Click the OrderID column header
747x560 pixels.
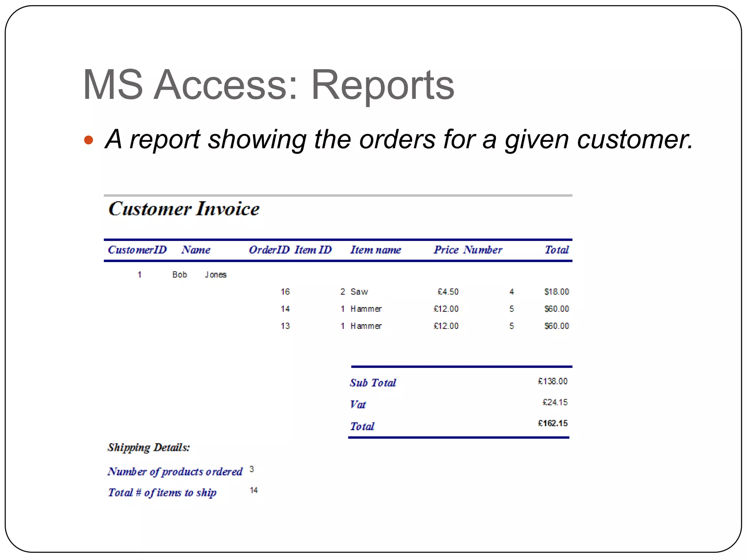click(269, 250)
